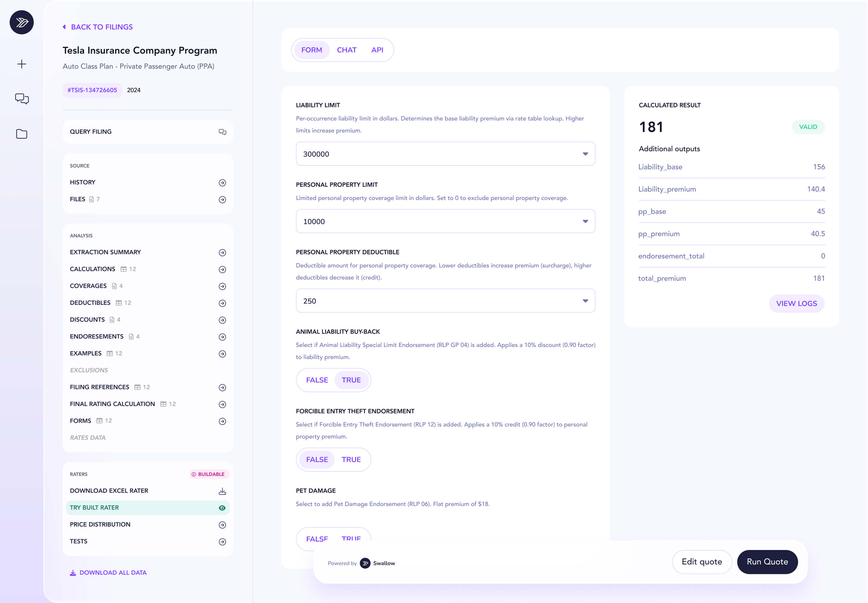
Task: Set Forcible Entry Theft Endorsement to TRUE
Action: [351, 459]
